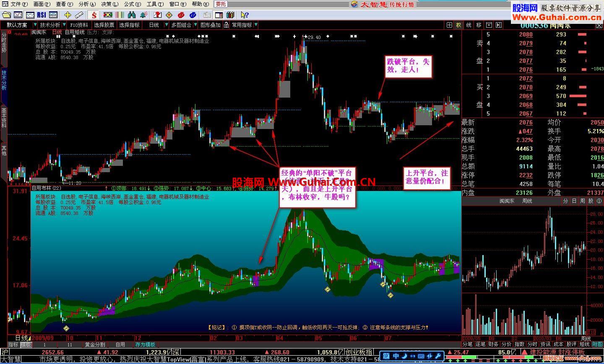Activate the yellow crosshair cursor tool
The width and height of the screenshot is (604, 364).
[x=68, y=15]
